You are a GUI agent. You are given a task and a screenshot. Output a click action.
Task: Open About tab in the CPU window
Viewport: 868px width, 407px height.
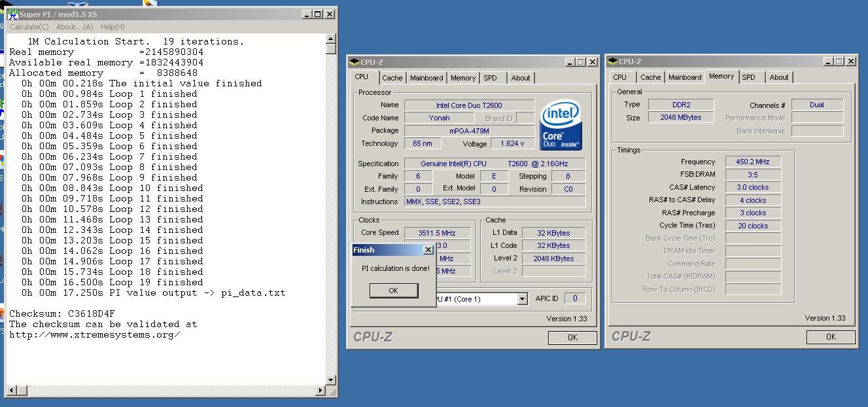coord(521,78)
